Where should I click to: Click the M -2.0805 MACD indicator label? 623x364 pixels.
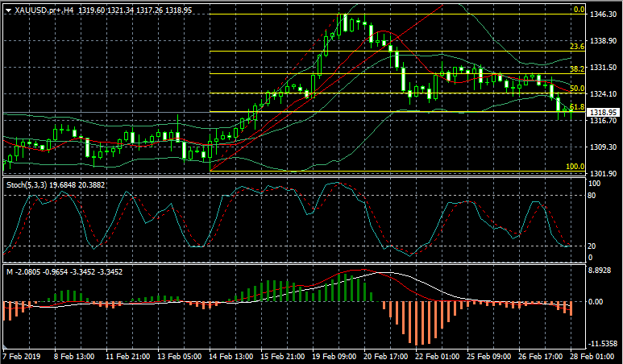(64, 272)
